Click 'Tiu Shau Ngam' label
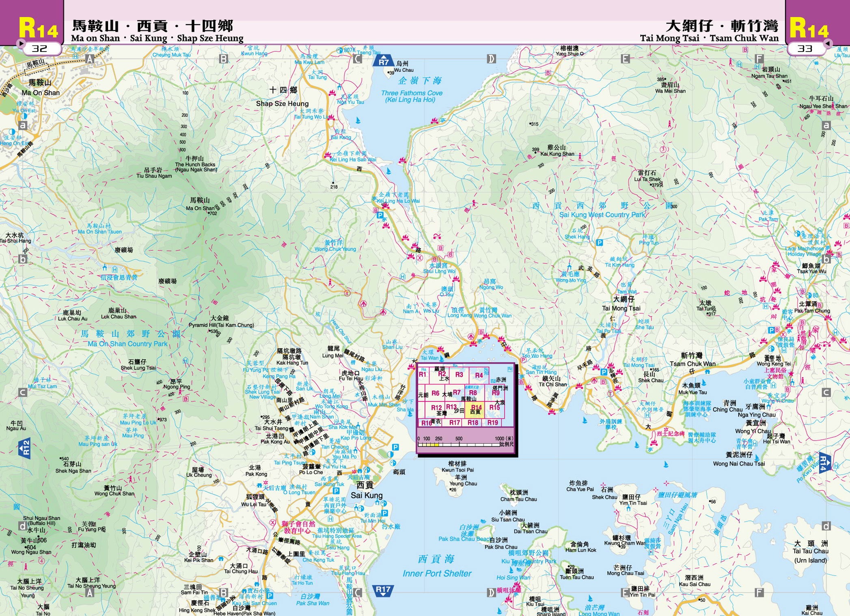This screenshot has width=850, height=616. (154, 176)
